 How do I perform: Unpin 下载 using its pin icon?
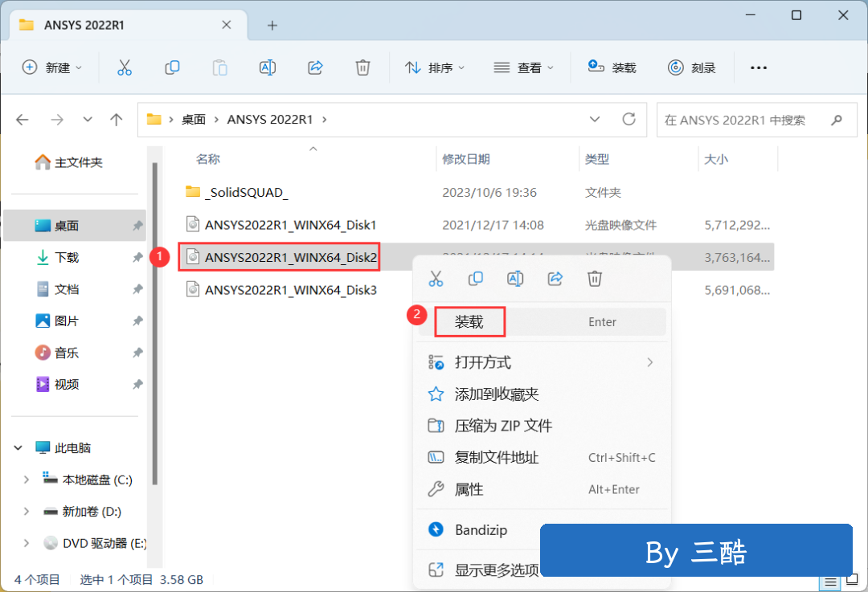coord(137,257)
